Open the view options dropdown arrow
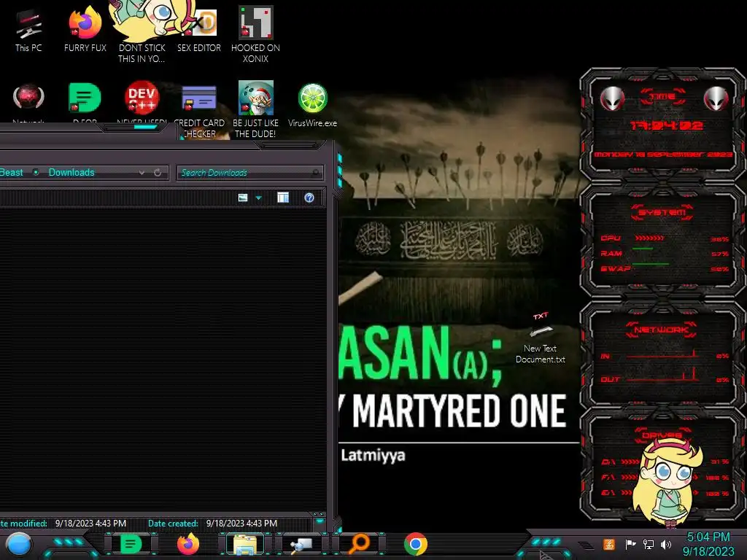This screenshot has width=747, height=560. click(259, 198)
